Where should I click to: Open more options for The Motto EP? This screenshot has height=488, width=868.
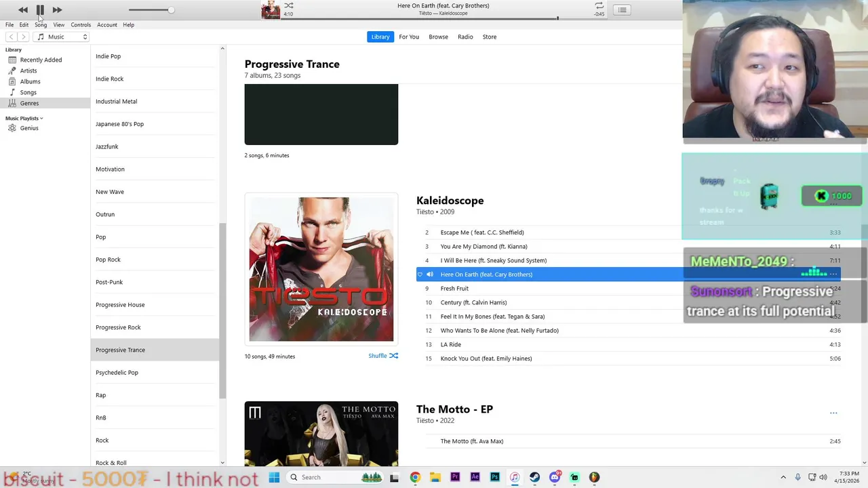click(833, 413)
